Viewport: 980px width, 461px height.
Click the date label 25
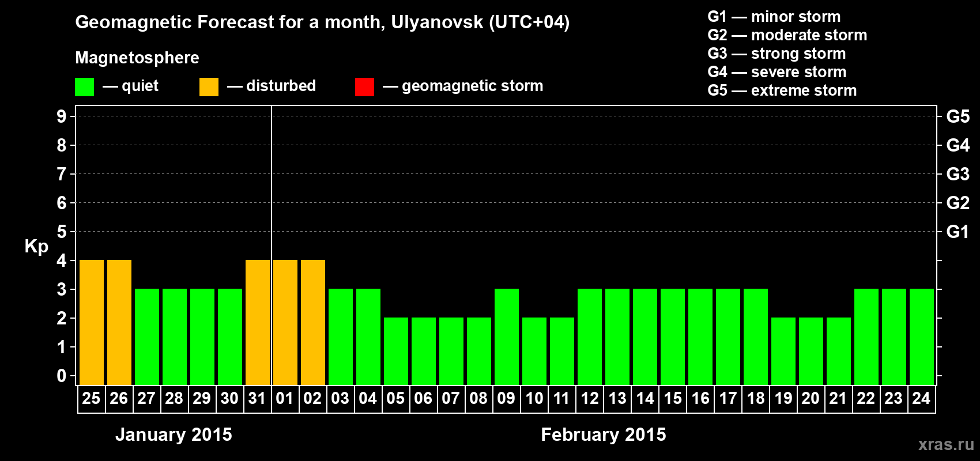(91, 399)
